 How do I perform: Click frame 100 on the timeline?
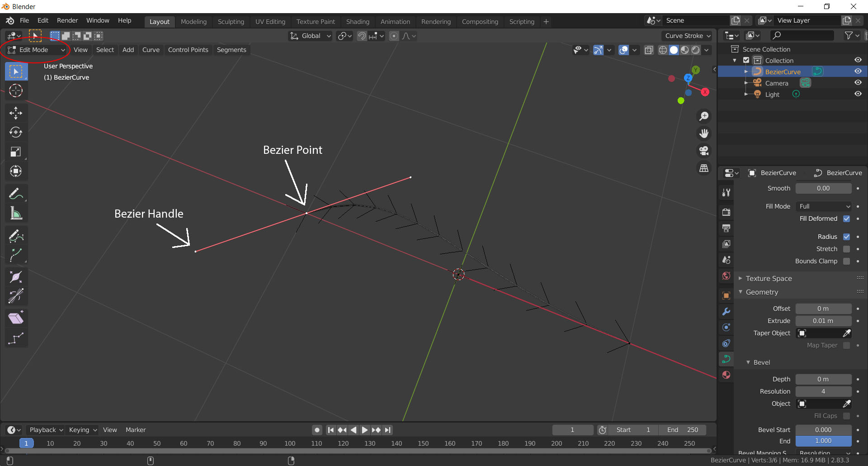click(289, 443)
